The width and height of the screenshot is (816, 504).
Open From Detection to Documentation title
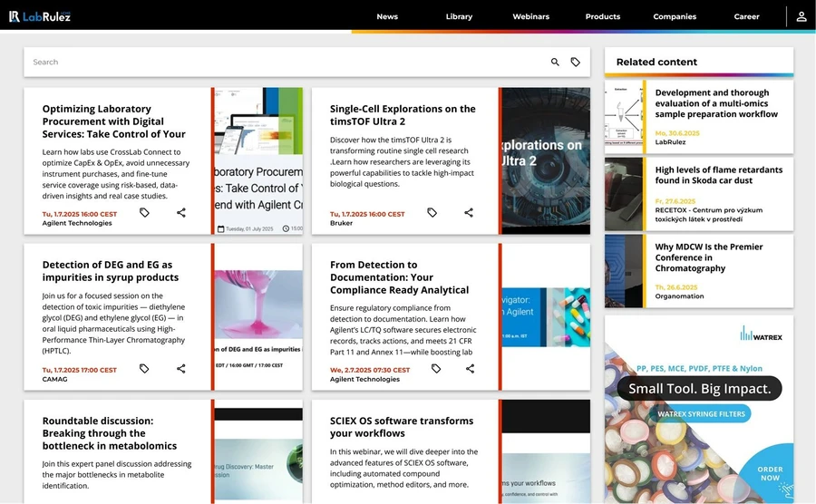point(399,277)
